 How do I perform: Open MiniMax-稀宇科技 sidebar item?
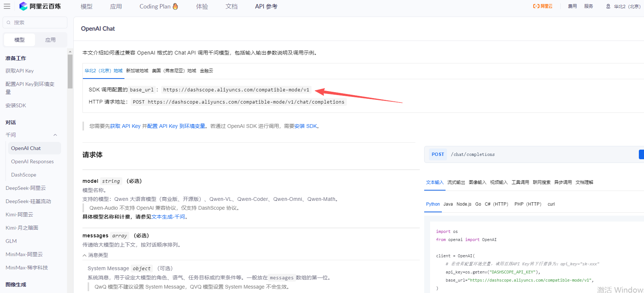coord(27,268)
